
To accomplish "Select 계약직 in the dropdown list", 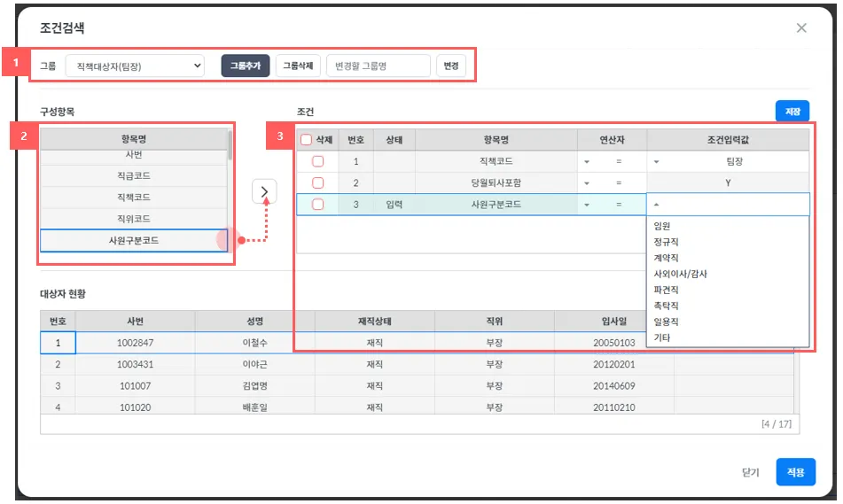I will pyautogui.click(x=666, y=258).
